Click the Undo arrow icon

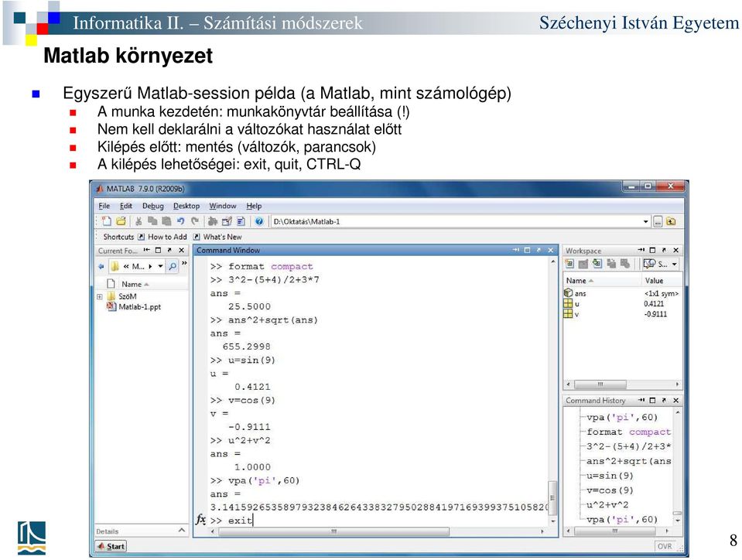[180, 221]
